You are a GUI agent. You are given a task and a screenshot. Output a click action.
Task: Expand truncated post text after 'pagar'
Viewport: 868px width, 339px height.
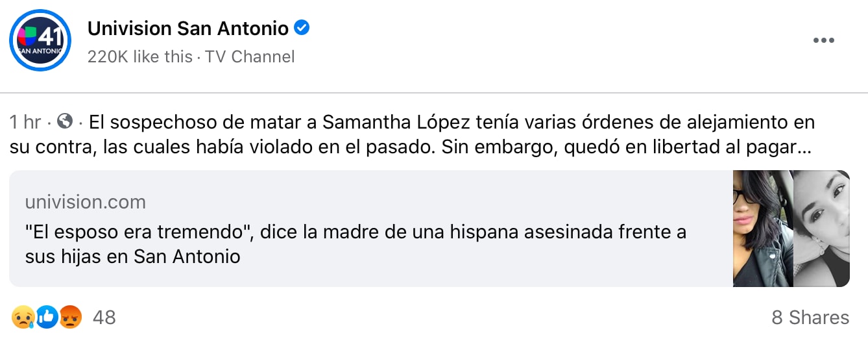tap(805, 147)
